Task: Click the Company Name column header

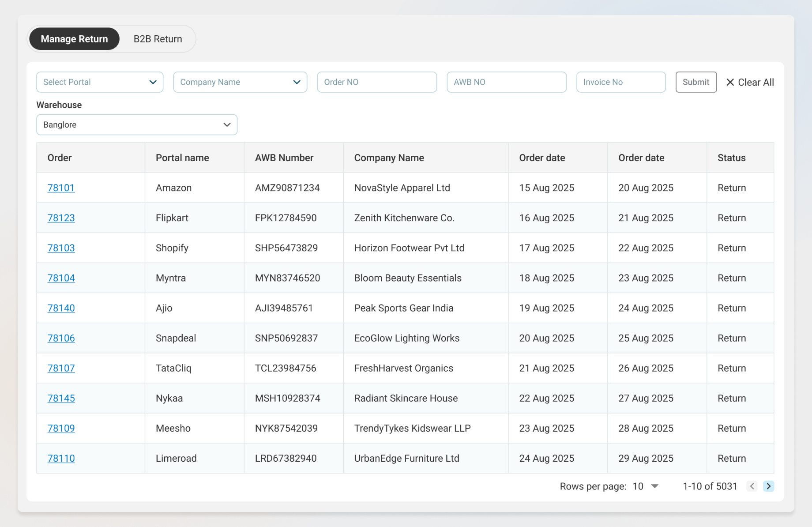Action: coord(426,158)
